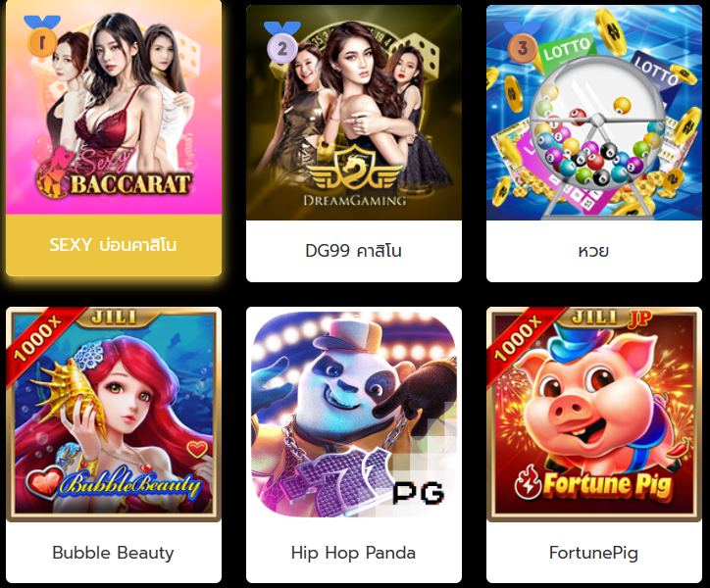Select the Hip Hop Panda text label
This screenshot has width=710, height=588.
353,553
